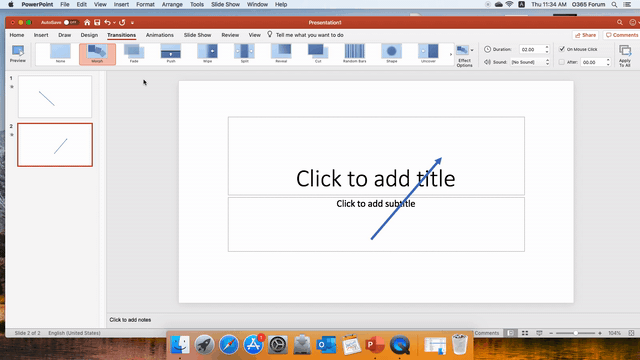The width and height of the screenshot is (640, 360).
Task: Click the title placeholder text
Action: click(376, 179)
